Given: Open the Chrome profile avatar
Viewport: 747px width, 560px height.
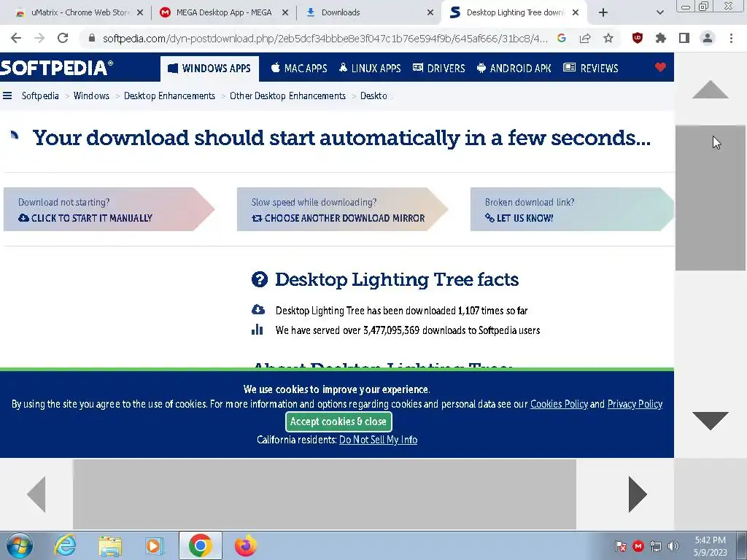Looking at the screenshot, I should pos(708,38).
